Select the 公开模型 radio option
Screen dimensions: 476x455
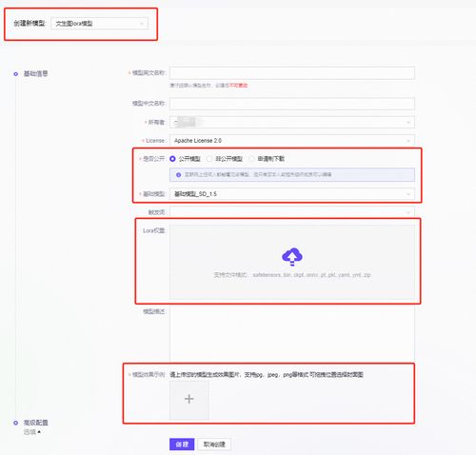[172, 159]
